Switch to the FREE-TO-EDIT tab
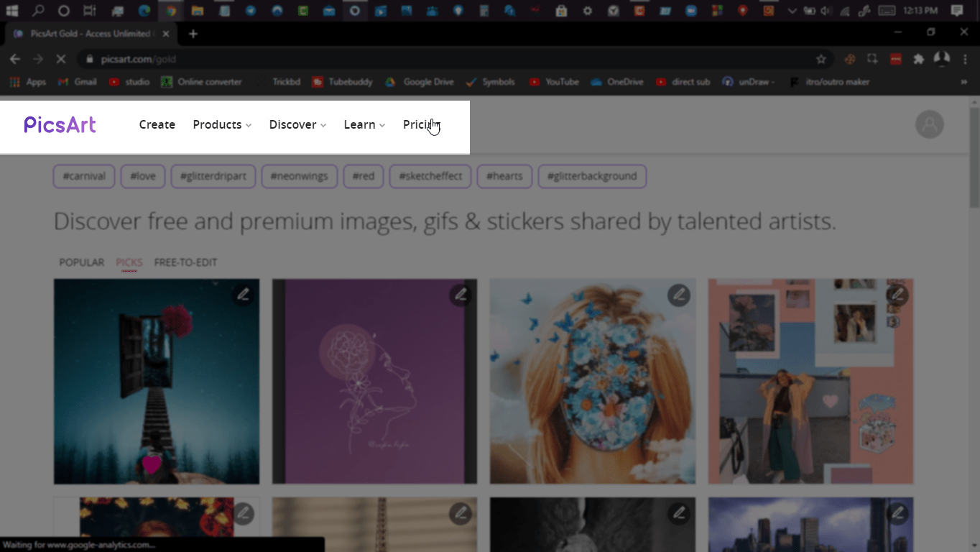 (185, 262)
